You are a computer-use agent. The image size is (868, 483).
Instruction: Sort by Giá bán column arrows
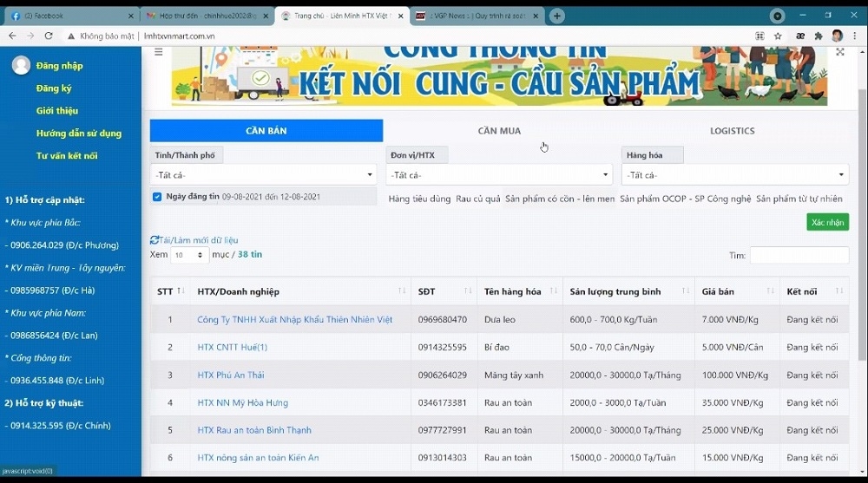[770, 291]
